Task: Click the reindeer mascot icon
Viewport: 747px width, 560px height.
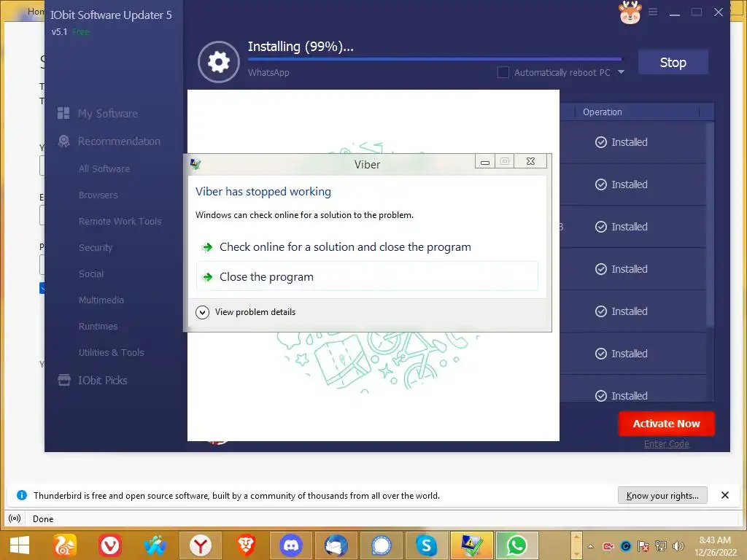Action: (630, 12)
